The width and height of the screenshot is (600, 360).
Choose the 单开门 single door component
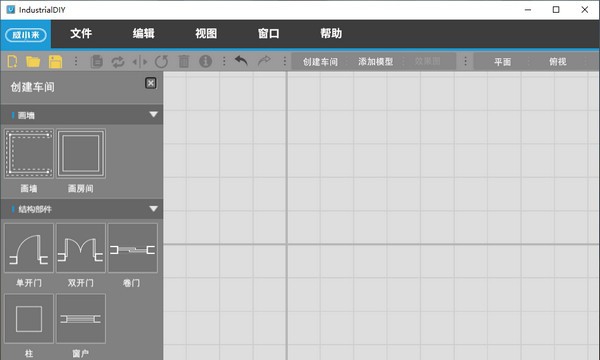[29, 248]
